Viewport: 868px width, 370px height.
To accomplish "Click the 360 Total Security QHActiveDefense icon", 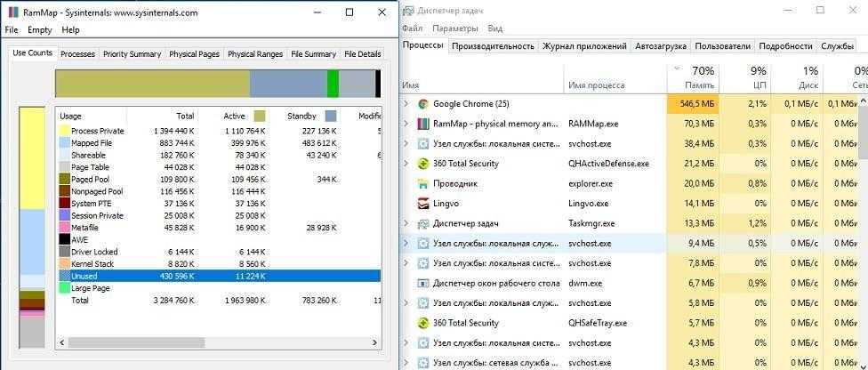I will (423, 164).
